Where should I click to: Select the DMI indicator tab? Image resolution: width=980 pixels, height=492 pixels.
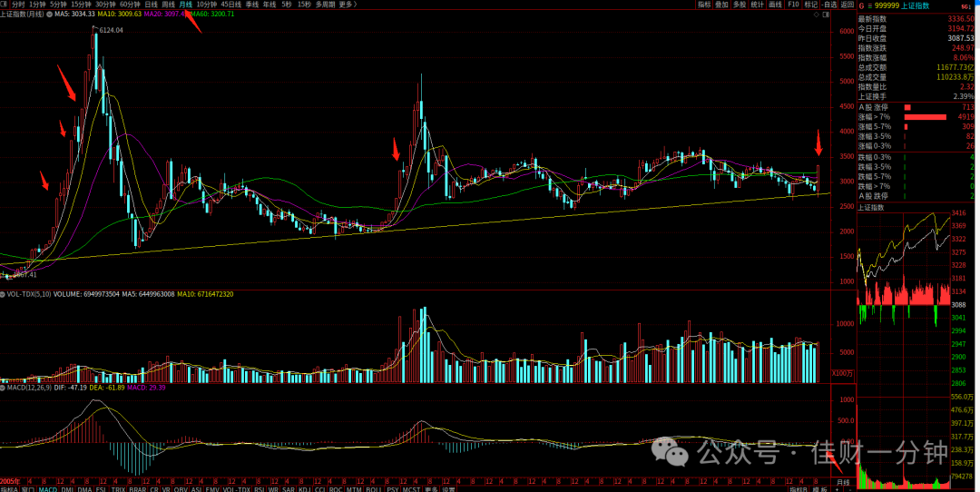[x=67, y=488]
